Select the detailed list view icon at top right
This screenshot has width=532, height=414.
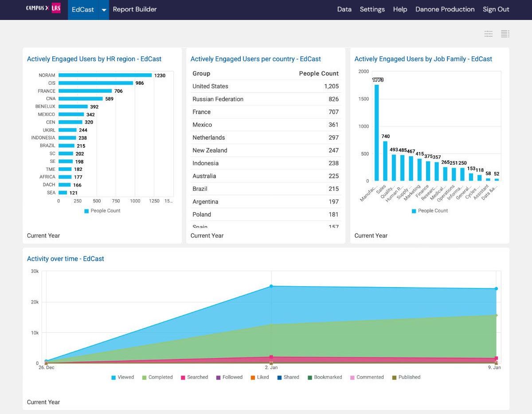[505, 34]
